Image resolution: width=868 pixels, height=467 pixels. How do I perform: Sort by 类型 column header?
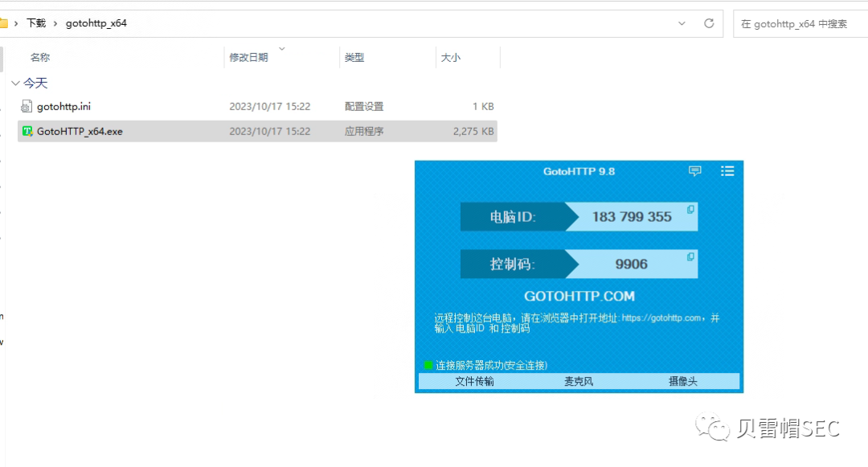pos(354,58)
